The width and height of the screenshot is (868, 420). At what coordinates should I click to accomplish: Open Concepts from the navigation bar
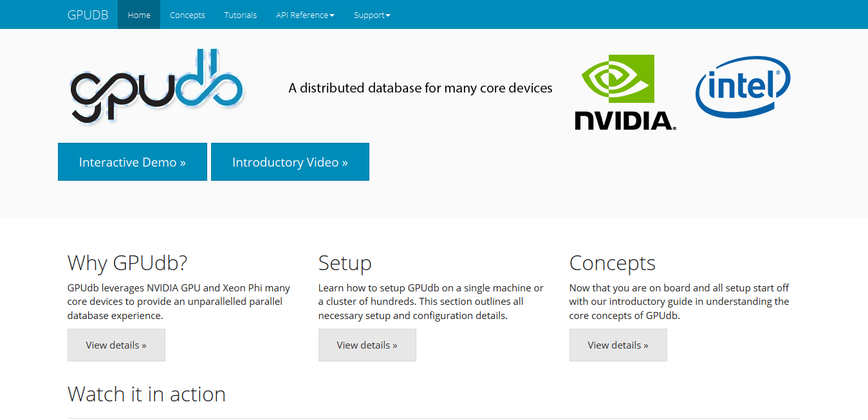187,15
